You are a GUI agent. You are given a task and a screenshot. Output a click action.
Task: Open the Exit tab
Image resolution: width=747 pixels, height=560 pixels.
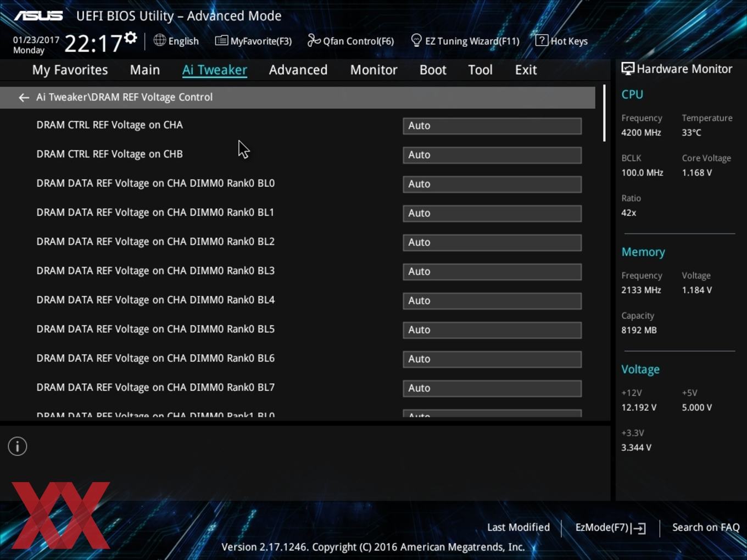point(526,70)
